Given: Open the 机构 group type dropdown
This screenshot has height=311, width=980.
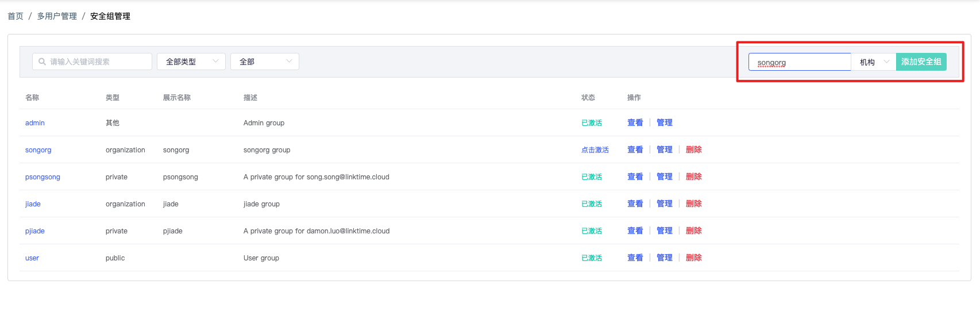Looking at the screenshot, I should [x=874, y=62].
